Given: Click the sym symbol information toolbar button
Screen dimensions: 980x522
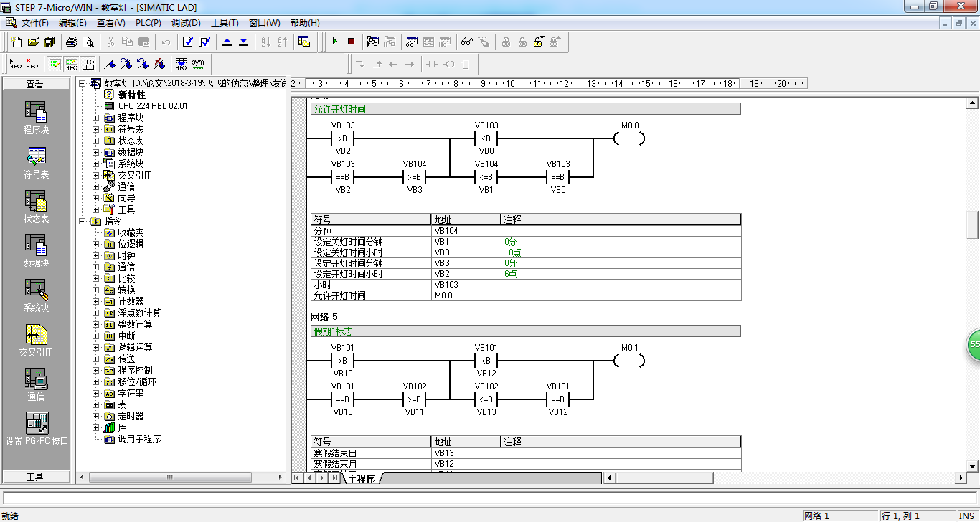Looking at the screenshot, I should point(198,64).
